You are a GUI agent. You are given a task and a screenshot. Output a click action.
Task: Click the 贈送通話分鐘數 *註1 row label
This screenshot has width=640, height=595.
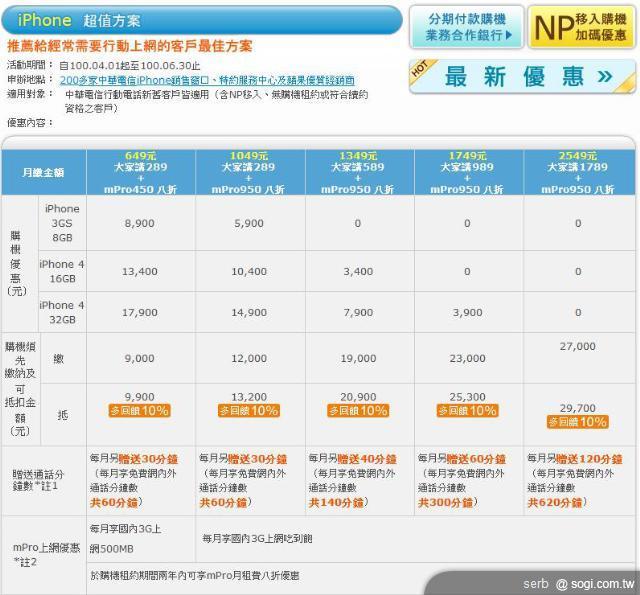click(44, 480)
